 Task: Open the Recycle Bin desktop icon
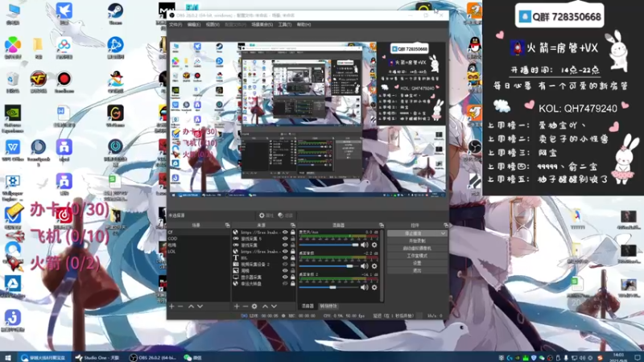(13, 82)
